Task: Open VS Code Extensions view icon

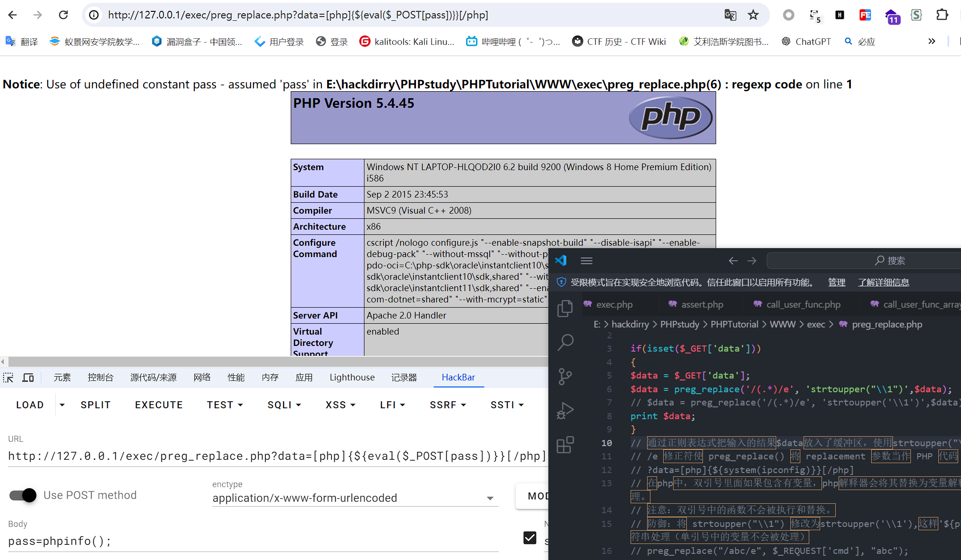Action: 565,445
